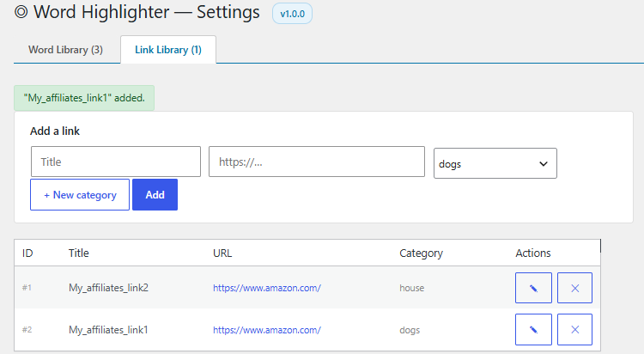Image resolution: width=644 pixels, height=354 pixels.
Task: Click the Actions column header
Action: point(533,253)
